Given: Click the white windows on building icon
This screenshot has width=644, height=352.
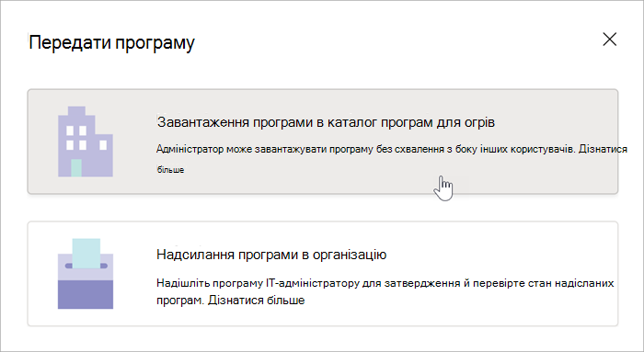Looking at the screenshot, I should click(x=86, y=138).
